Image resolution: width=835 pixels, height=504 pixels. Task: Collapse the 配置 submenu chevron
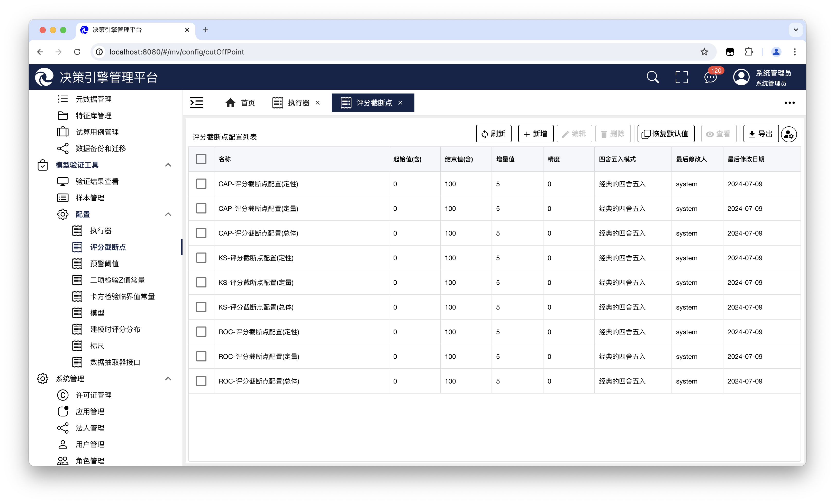click(x=168, y=214)
